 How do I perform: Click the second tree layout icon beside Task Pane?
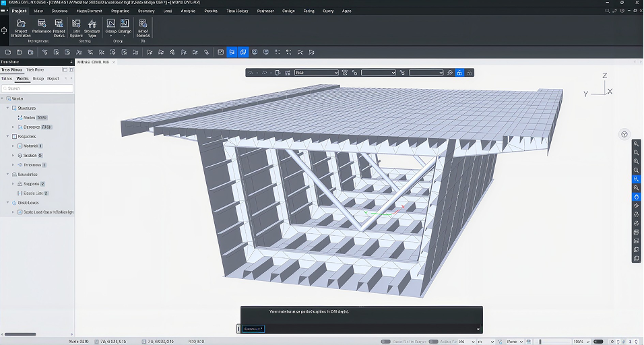71,69
